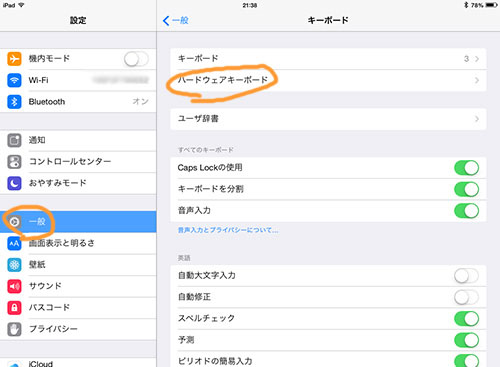
Task: Tap the Wi-Fi signal icon in status bar
Action: (x=21, y=5)
